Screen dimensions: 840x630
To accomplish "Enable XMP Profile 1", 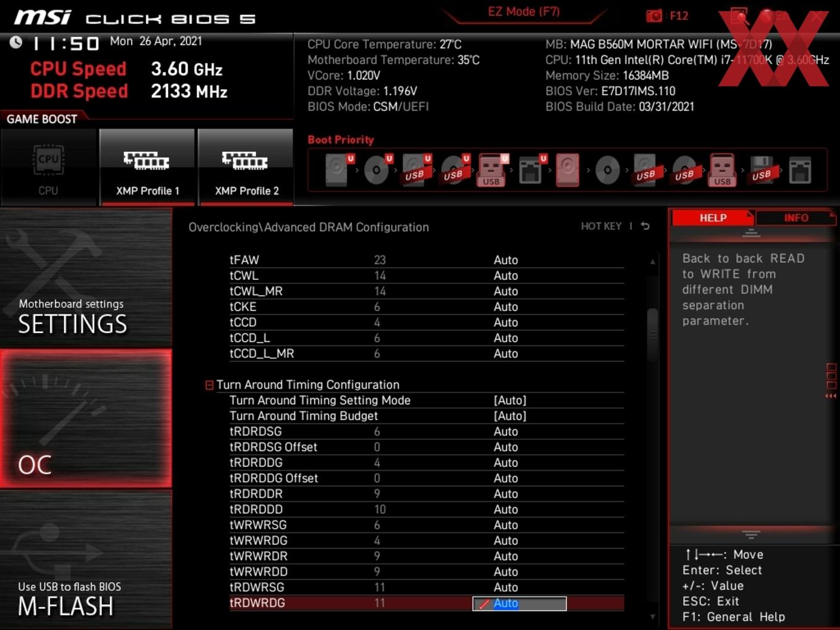I will click(147, 167).
